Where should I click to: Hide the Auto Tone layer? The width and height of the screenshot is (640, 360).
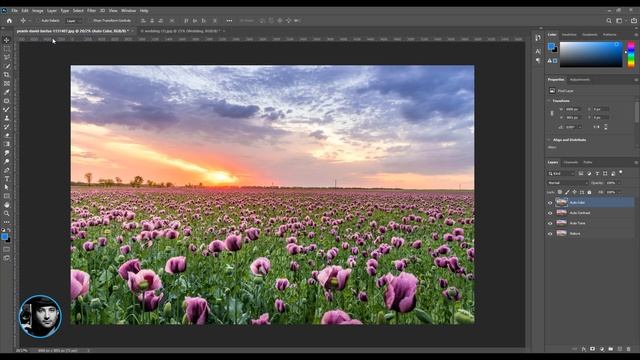click(x=550, y=223)
